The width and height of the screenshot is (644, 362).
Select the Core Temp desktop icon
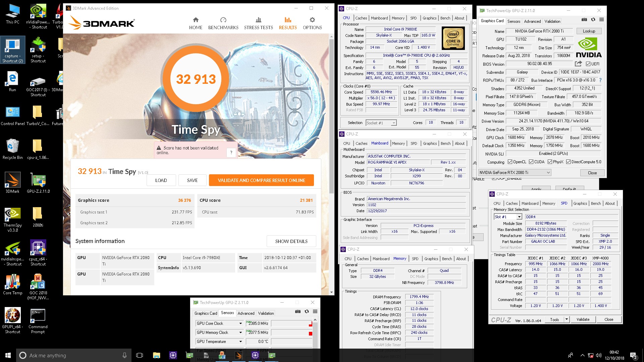pyautogui.click(x=12, y=284)
